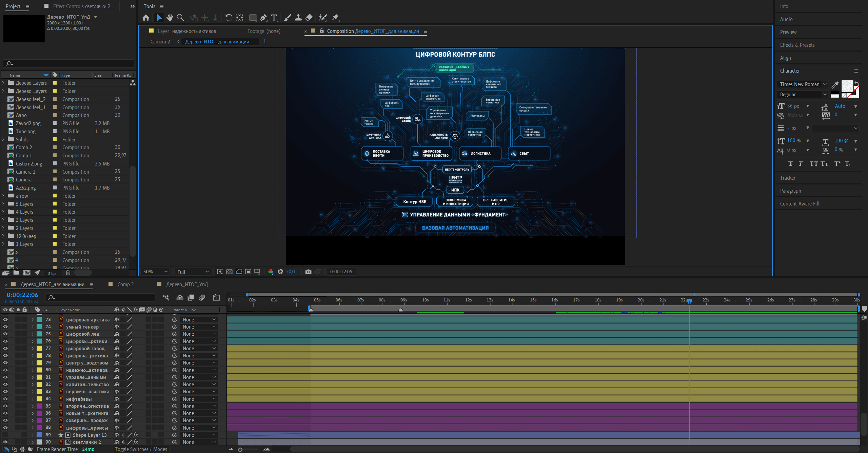868x453 pixels.
Task: Open the Times New Roman font dropdown
Action: coord(802,84)
